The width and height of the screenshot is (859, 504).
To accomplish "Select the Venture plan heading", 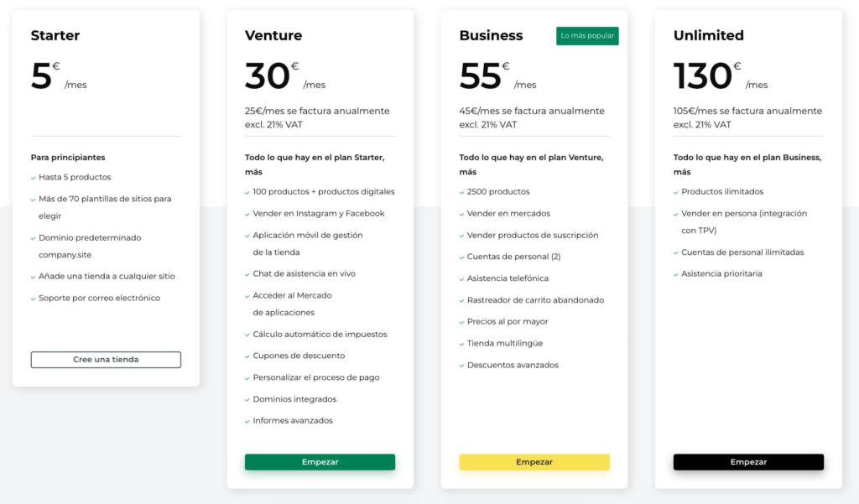I will pos(273,35).
